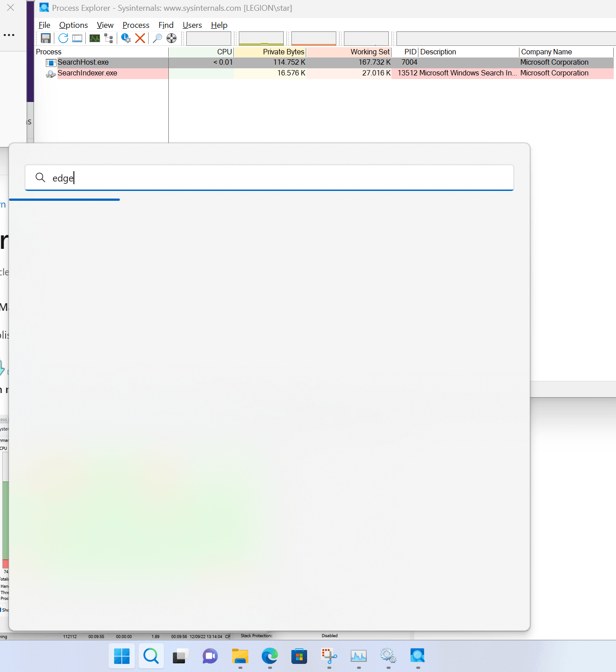Open the View menu
Viewport: 616px width, 672px height.
[105, 25]
